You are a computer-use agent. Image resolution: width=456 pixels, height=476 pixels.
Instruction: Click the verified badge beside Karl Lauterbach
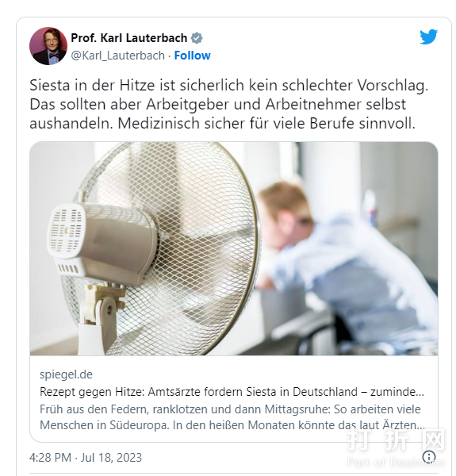(197, 38)
